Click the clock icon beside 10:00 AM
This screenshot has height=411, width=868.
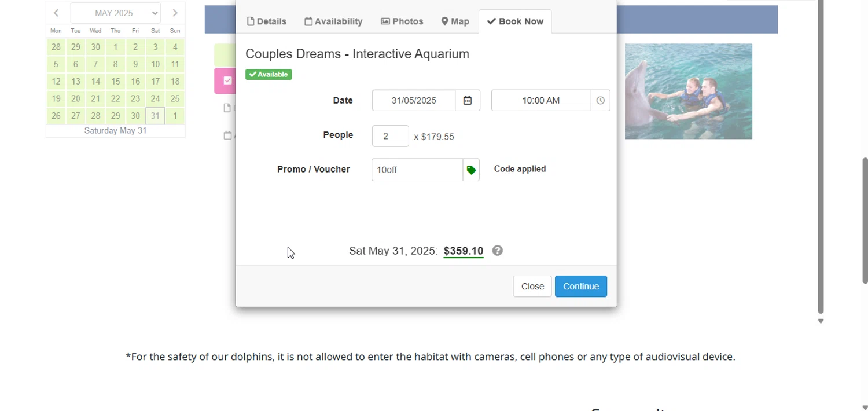600,101
